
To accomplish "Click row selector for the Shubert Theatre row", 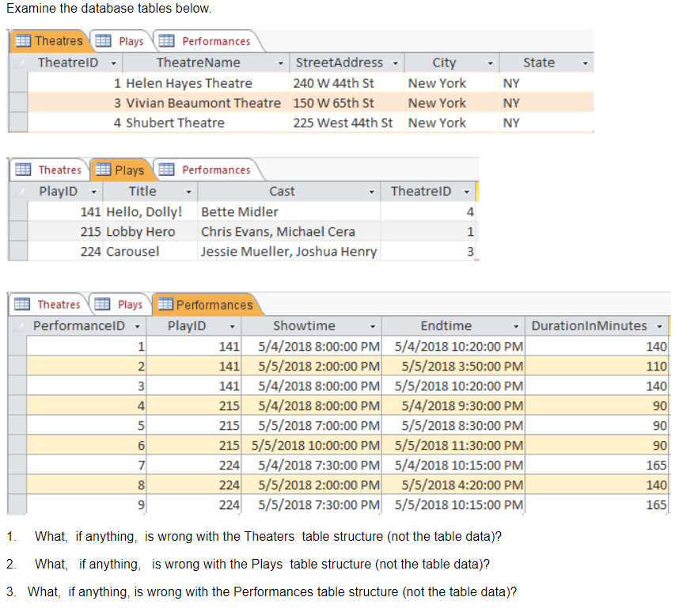I will [x=18, y=123].
